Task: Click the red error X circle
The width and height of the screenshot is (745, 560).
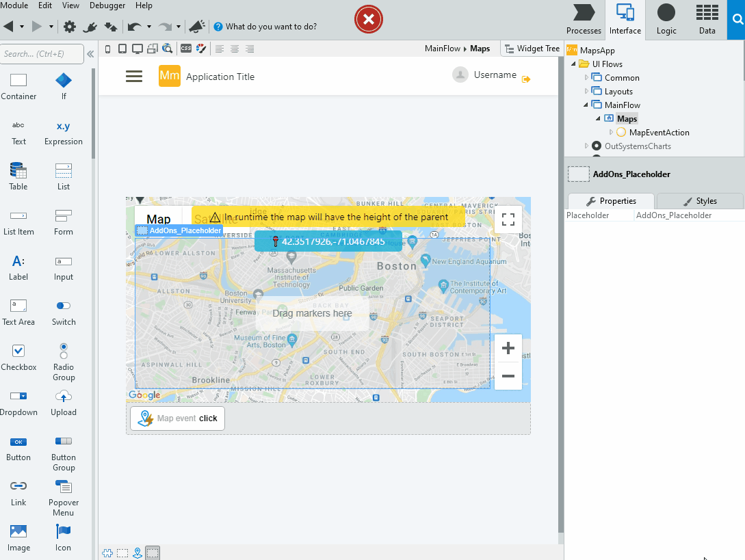Action: (368, 19)
